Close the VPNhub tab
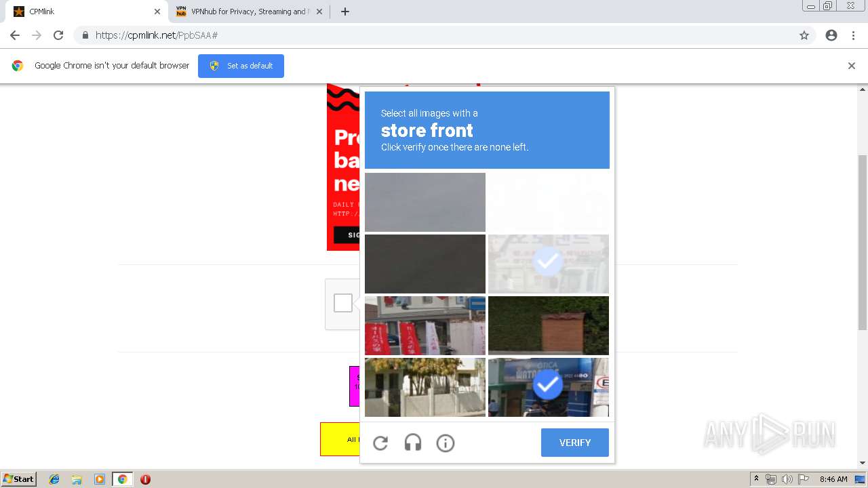868x488 pixels. (319, 12)
